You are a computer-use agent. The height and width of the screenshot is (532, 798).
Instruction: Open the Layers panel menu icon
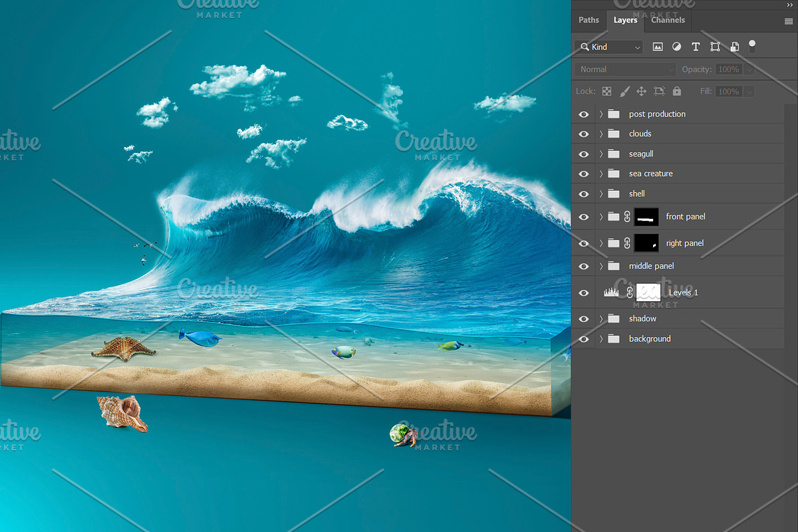tap(789, 21)
